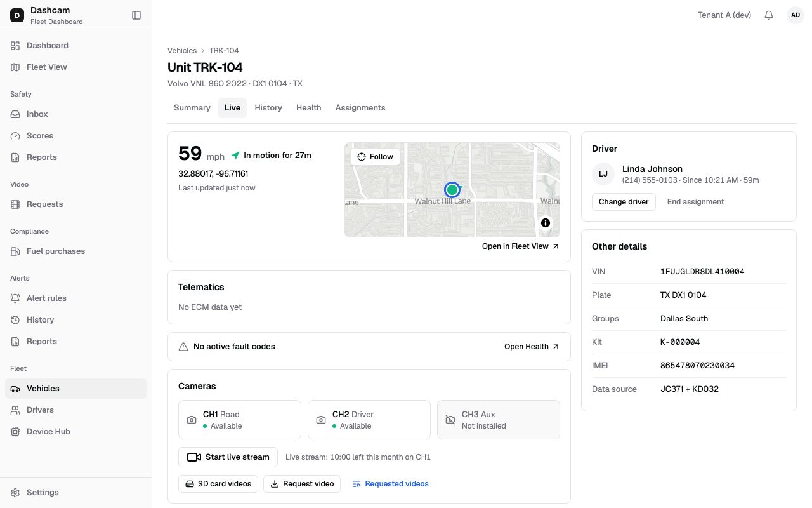Open the Drivers page

75,410
